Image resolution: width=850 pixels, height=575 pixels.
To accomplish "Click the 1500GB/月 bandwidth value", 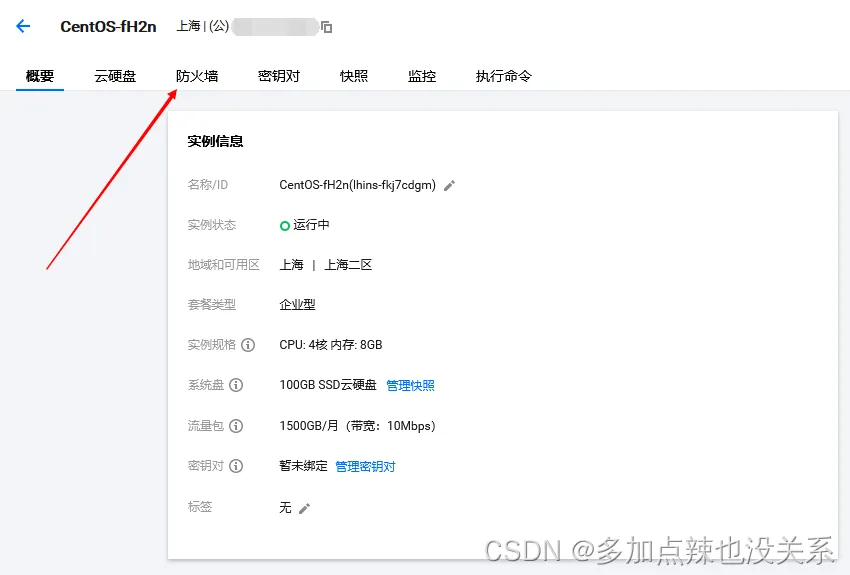I will pyautogui.click(x=357, y=426).
